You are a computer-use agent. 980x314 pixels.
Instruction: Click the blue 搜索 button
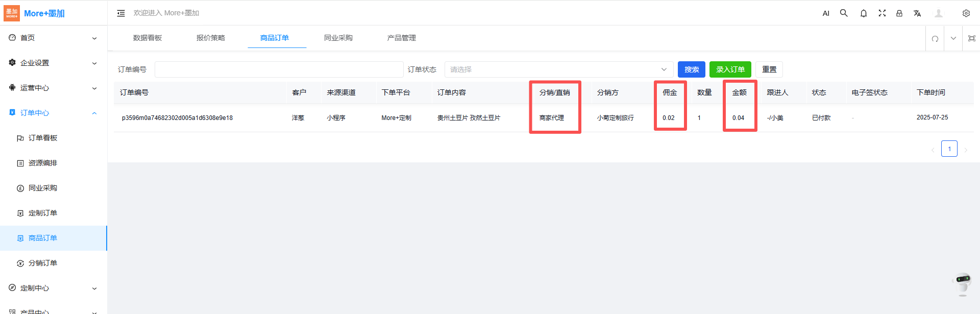coord(691,69)
